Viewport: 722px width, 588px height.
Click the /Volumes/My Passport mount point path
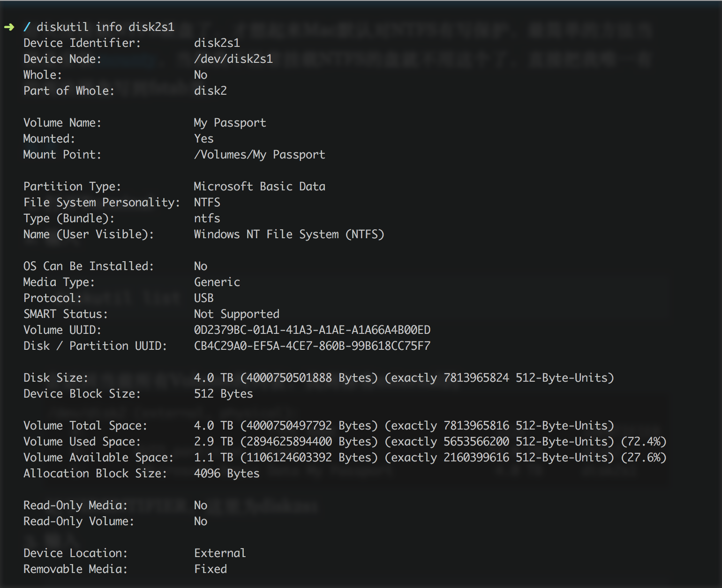[259, 155]
